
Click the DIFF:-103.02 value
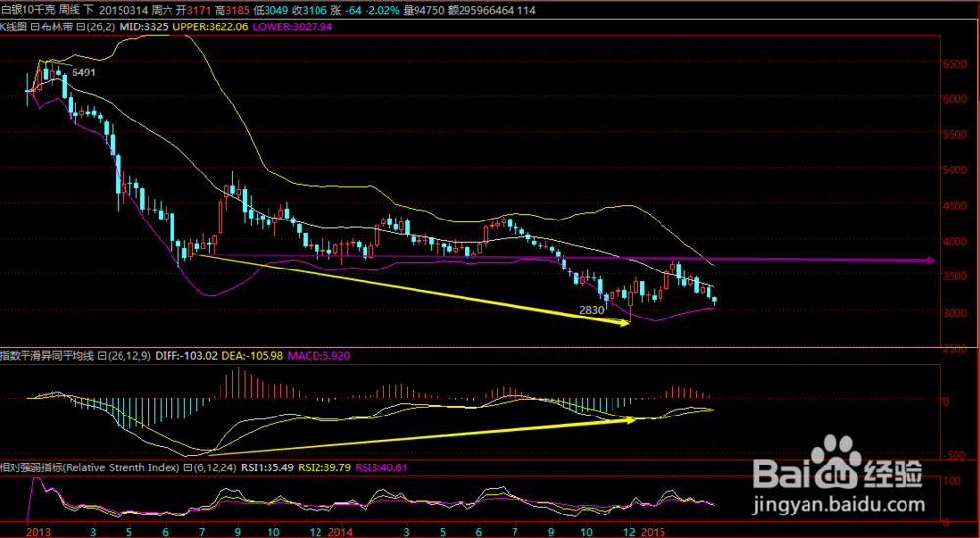pyautogui.click(x=186, y=356)
